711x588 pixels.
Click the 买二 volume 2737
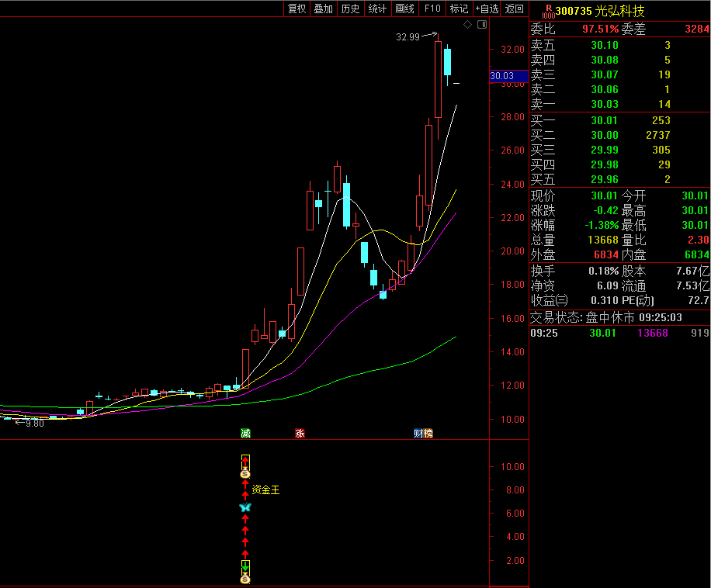tap(658, 136)
